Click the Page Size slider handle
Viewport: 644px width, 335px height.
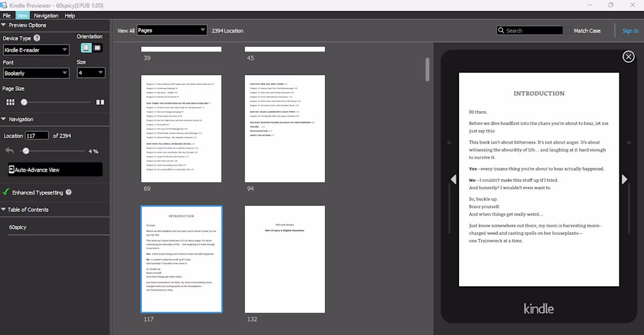pyautogui.click(x=24, y=102)
